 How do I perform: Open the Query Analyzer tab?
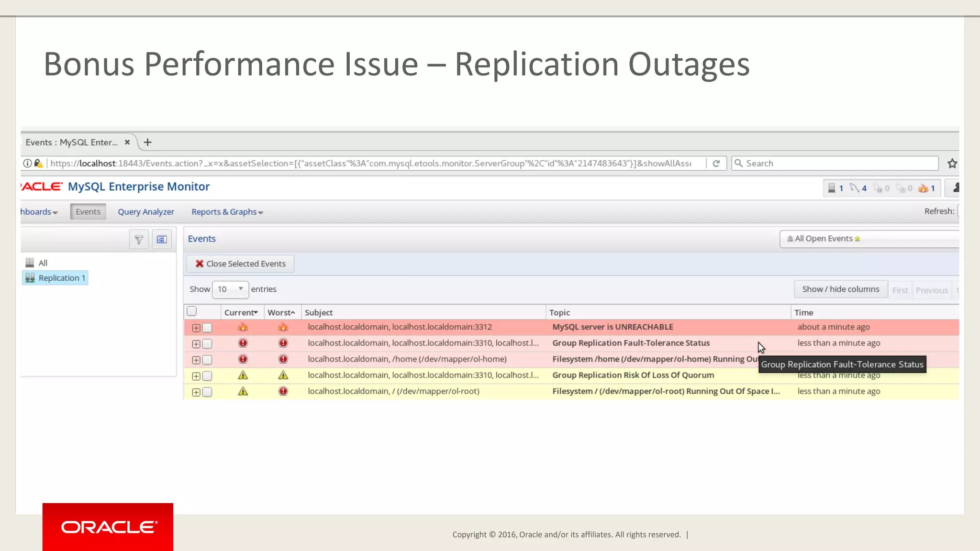[x=146, y=212]
